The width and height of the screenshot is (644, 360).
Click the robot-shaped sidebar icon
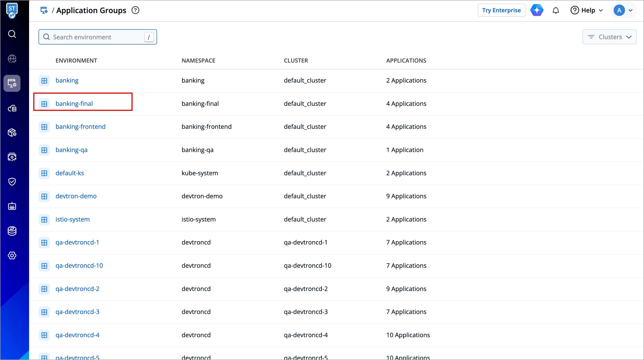(x=12, y=206)
